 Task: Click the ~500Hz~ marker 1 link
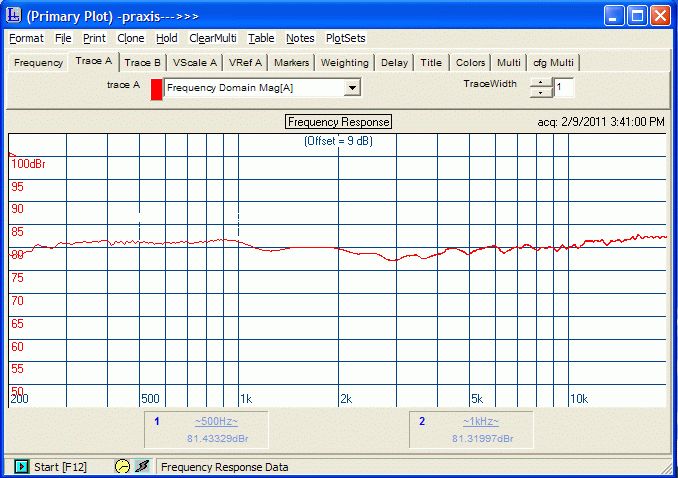coord(216,421)
